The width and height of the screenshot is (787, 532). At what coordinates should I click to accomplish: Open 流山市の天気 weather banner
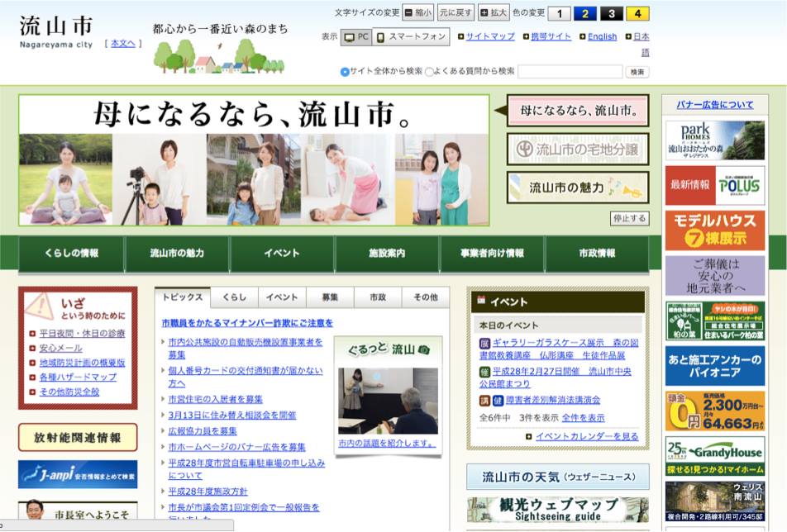558,477
